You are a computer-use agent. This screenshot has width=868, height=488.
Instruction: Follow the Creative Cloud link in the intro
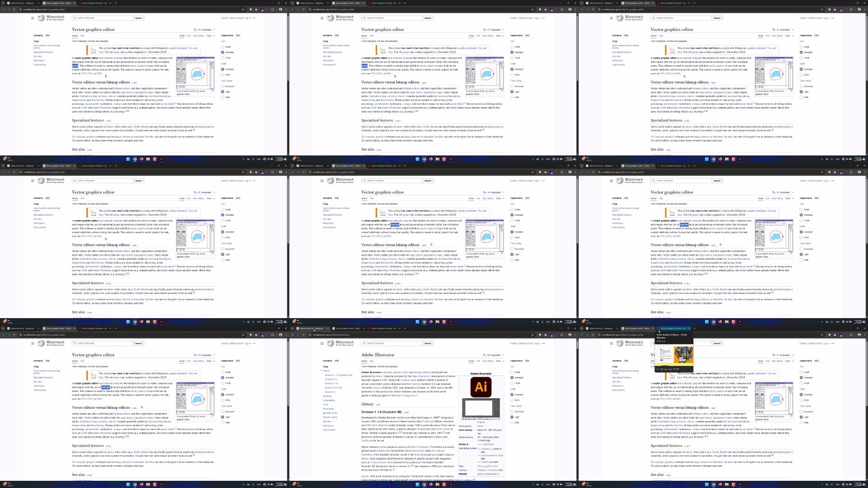pos(408,380)
